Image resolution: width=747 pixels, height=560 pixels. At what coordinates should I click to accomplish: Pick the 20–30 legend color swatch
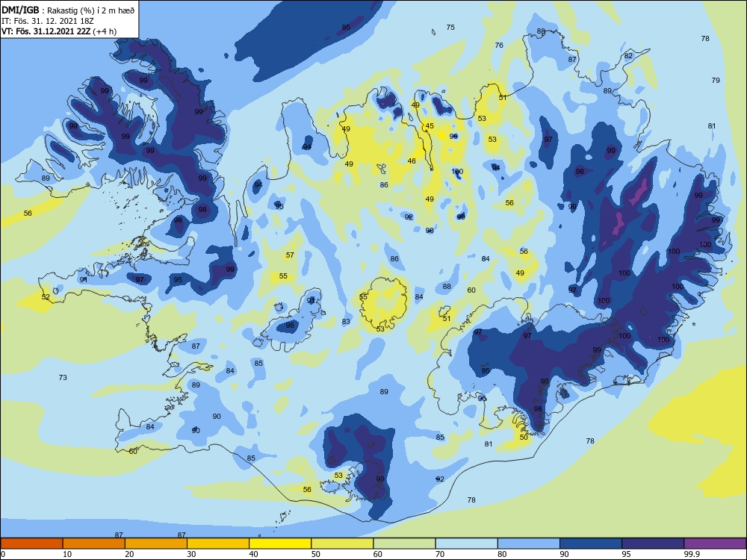pyautogui.click(x=156, y=544)
